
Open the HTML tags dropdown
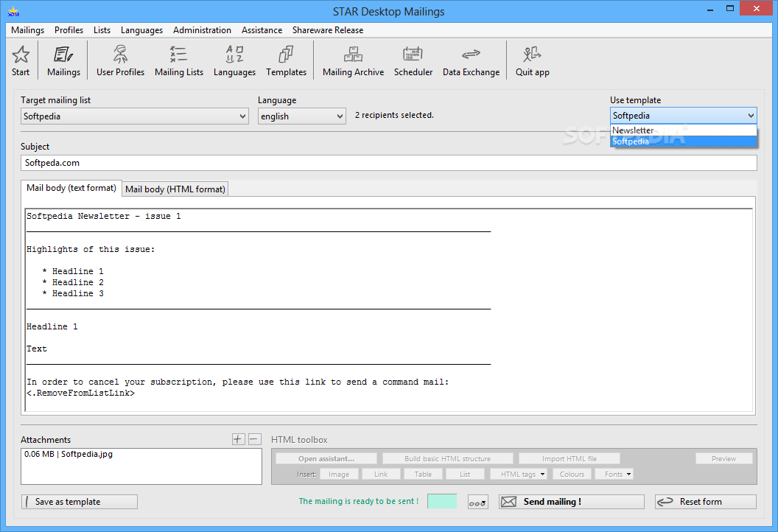coord(519,475)
